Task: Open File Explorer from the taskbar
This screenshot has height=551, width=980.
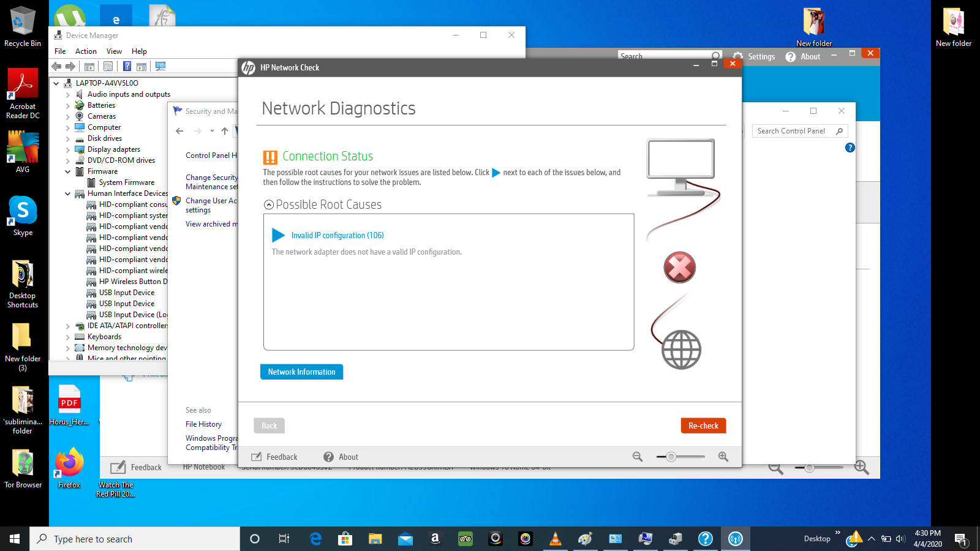Action: [375, 539]
